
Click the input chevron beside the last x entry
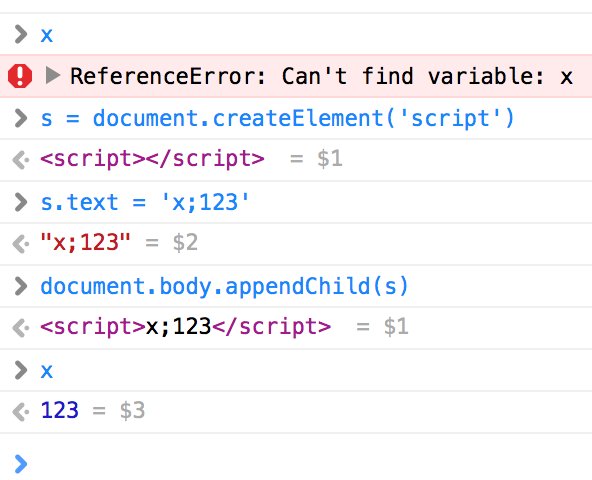click(x=21, y=370)
